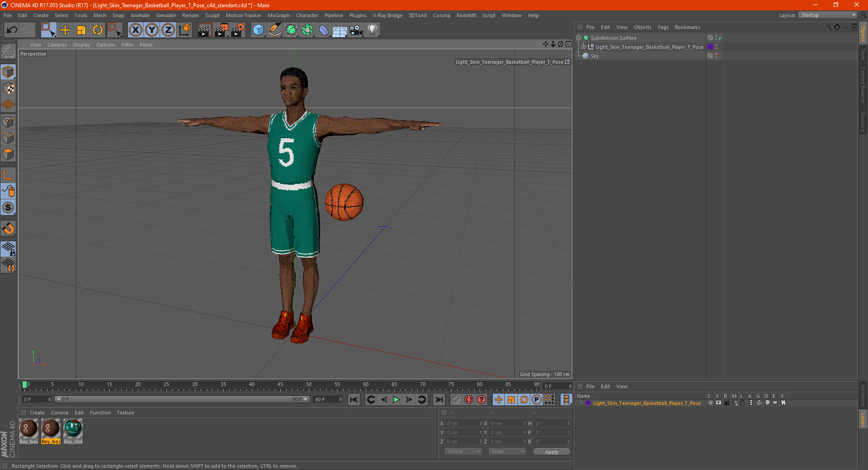Click Render View clapperboard icon
The width and height of the screenshot is (868, 470).
tap(204, 30)
